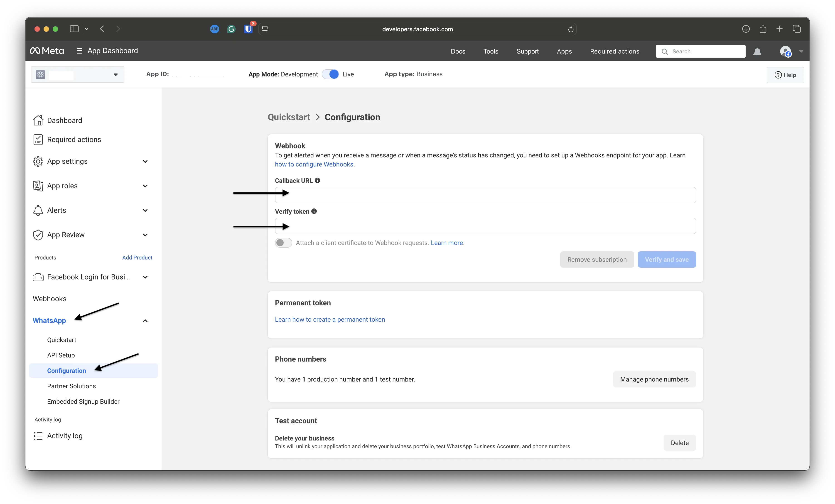
Task: Select Partner Solutions under WhatsApp
Action: (x=71, y=386)
